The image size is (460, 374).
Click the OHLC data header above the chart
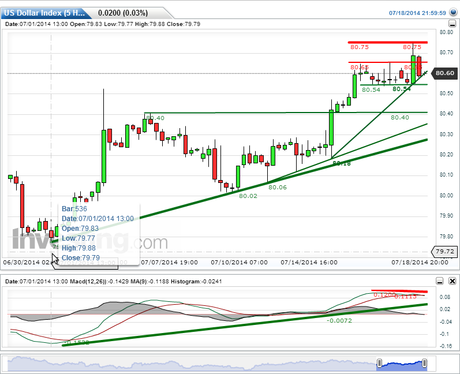point(103,24)
